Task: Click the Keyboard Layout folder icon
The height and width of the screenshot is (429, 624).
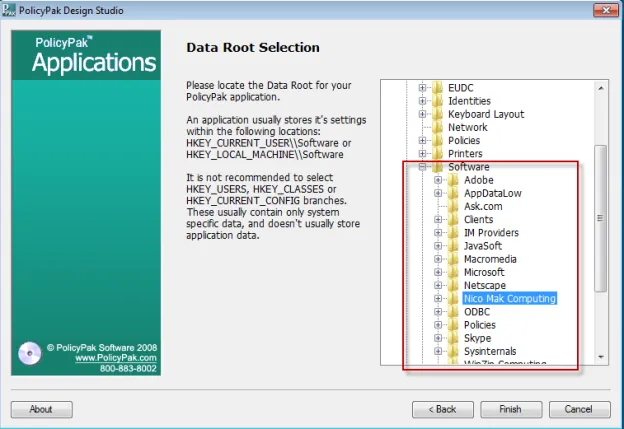Action: [x=437, y=114]
